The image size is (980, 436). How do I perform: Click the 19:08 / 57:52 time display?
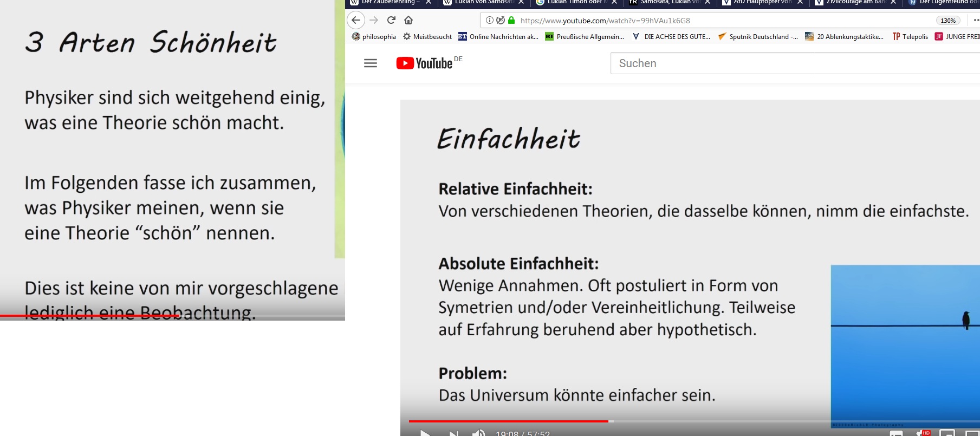click(x=523, y=433)
